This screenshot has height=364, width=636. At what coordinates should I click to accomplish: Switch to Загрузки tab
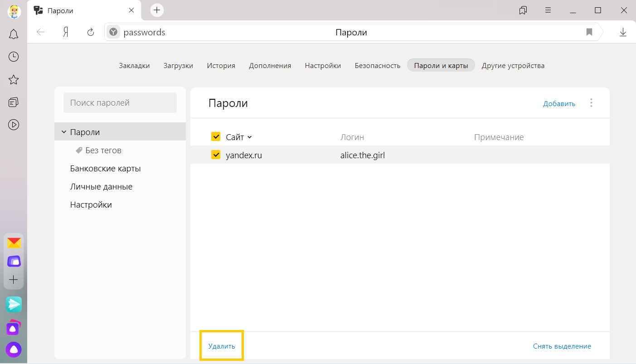click(x=178, y=66)
